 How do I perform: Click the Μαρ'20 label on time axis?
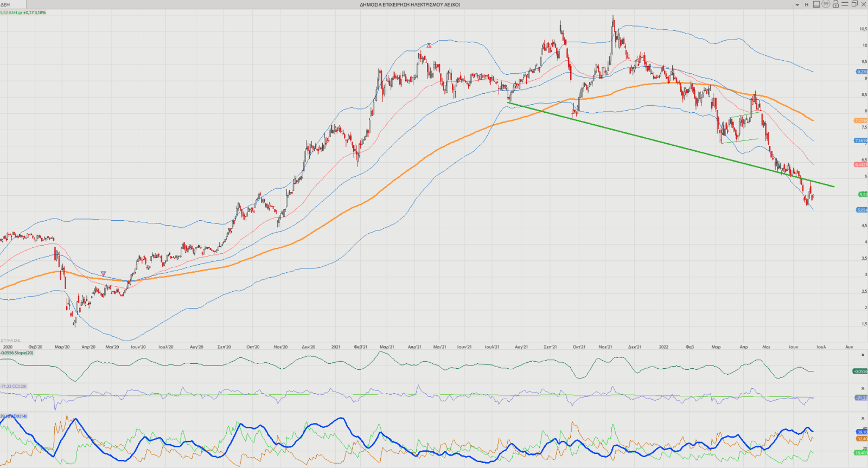pyautogui.click(x=62, y=347)
